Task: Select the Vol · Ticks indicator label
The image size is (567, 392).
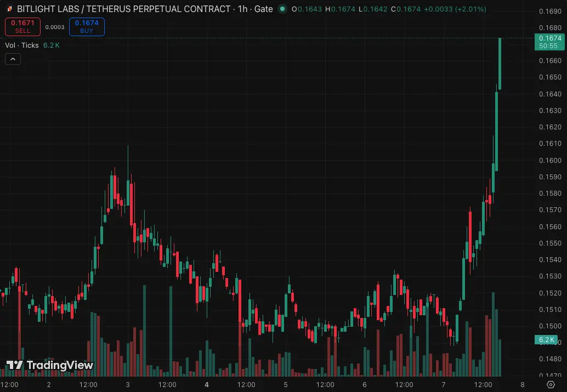Action: [22, 45]
